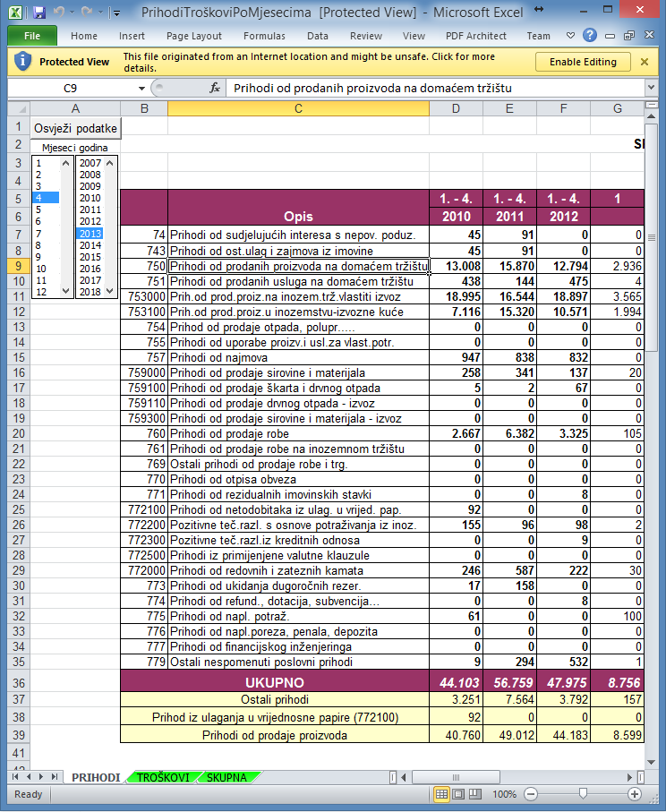
Task: Click the horizontal scrollbar thumb
Action: (x=456, y=777)
